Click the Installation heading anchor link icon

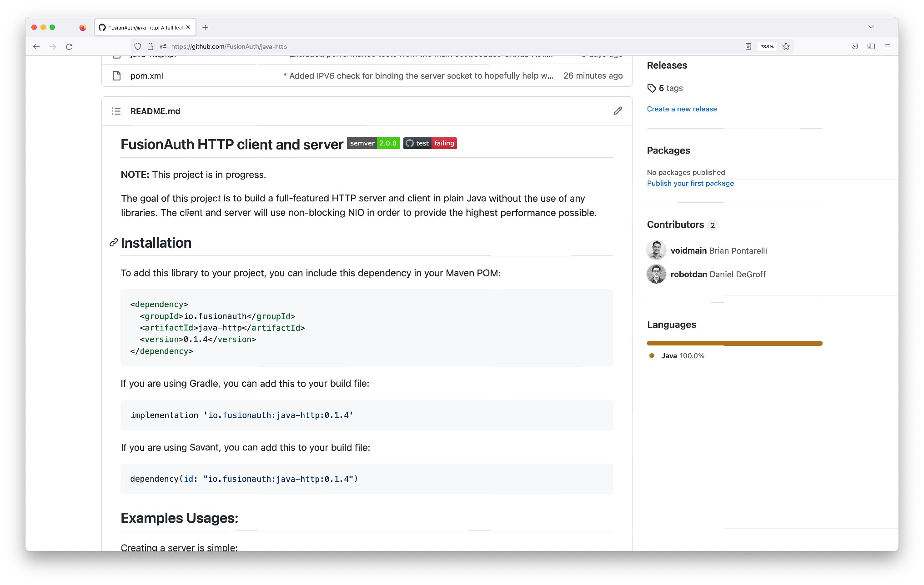114,243
